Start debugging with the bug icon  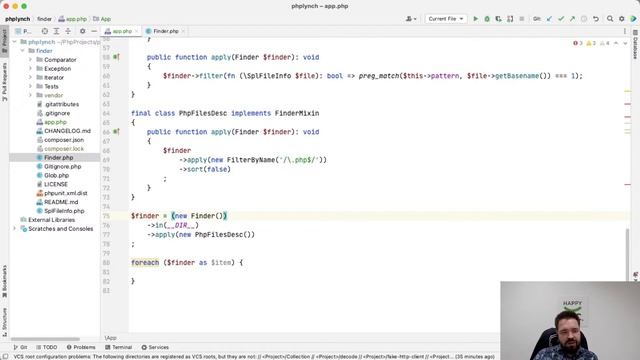click(487, 19)
